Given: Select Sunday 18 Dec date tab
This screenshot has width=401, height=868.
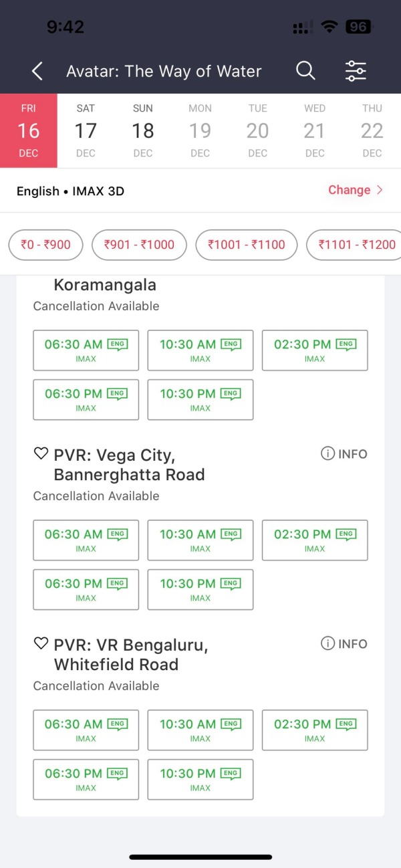Looking at the screenshot, I should [x=143, y=130].
